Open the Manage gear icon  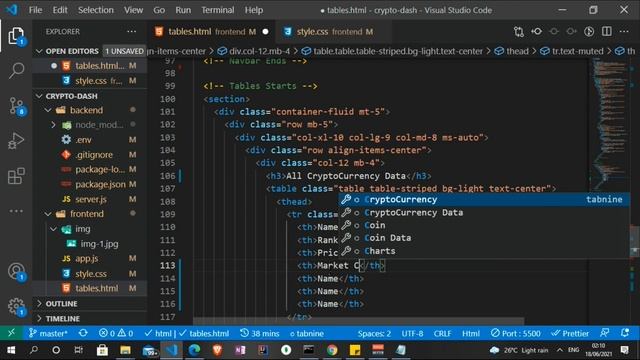[16, 306]
